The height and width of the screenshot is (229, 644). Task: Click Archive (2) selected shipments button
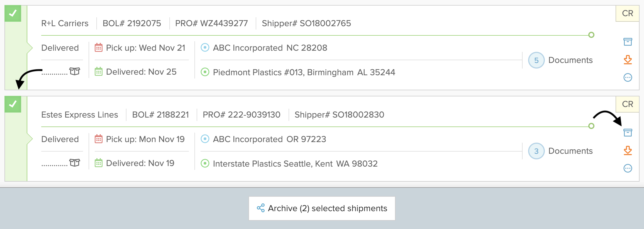pos(322,208)
